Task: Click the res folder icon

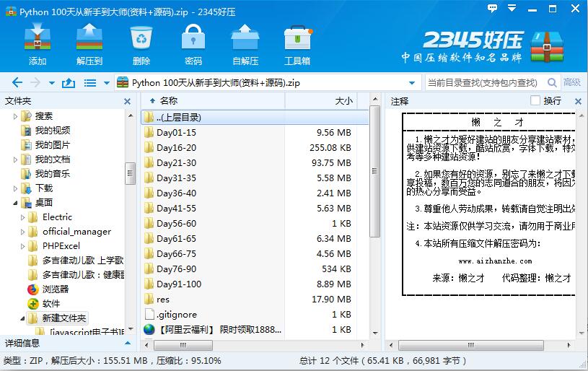Action: pyautogui.click(x=149, y=299)
